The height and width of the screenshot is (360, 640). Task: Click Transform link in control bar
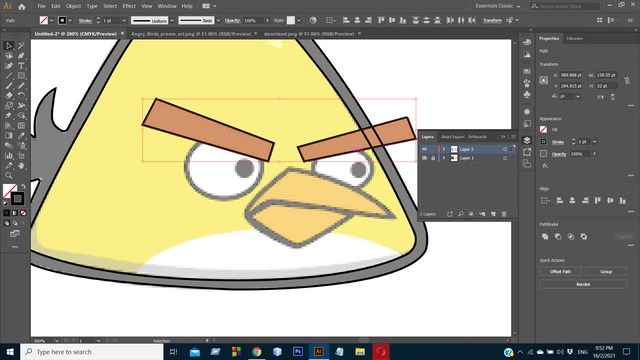492,20
